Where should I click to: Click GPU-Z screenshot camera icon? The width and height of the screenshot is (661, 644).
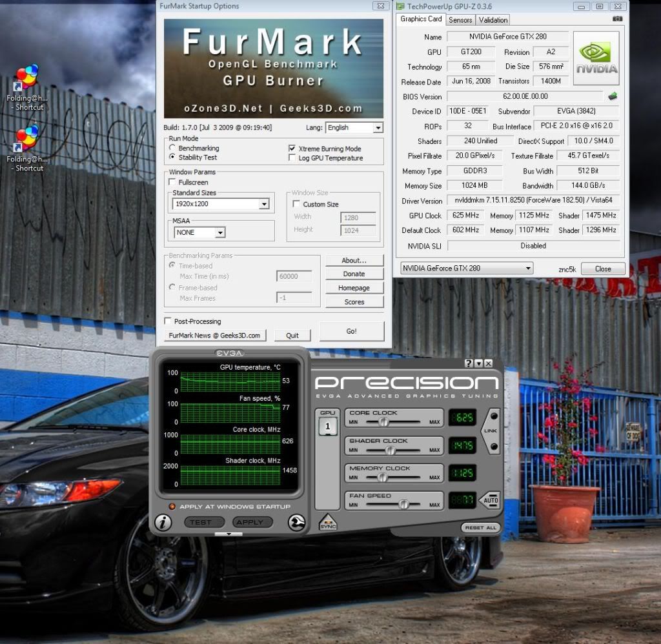click(x=617, y=19)
